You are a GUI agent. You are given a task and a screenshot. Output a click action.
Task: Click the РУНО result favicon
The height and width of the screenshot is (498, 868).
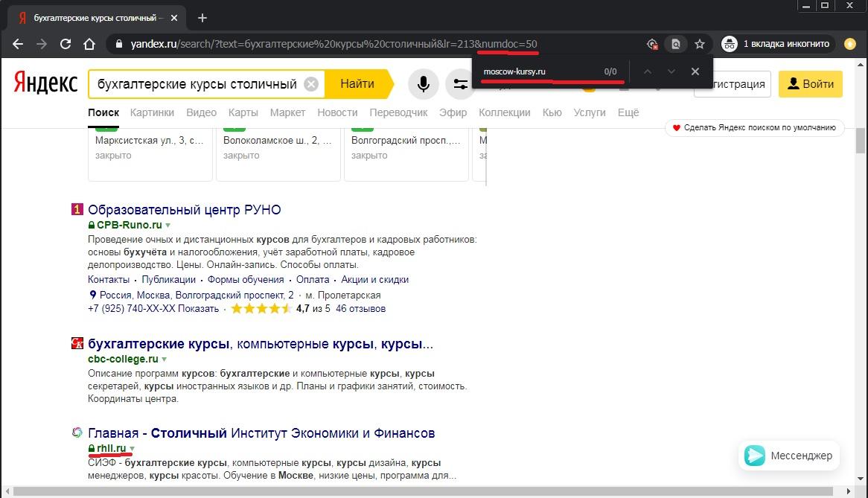pos(77,209)
